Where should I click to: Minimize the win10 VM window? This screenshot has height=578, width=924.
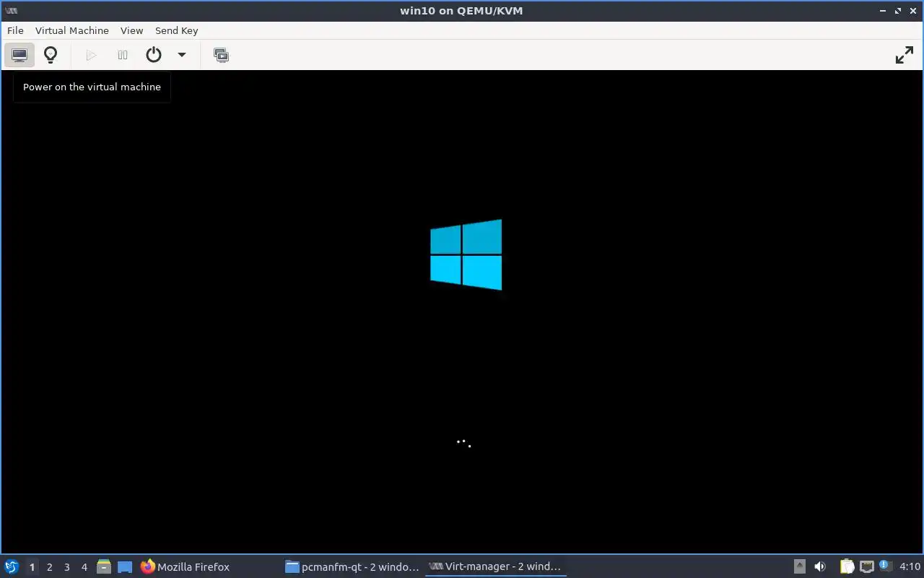click(x=884, y=11)
